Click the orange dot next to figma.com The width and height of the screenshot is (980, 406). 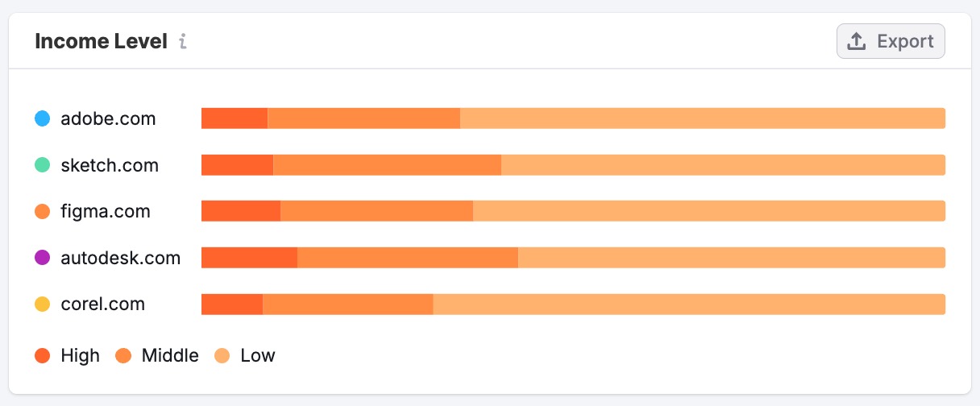coord(43,212)
